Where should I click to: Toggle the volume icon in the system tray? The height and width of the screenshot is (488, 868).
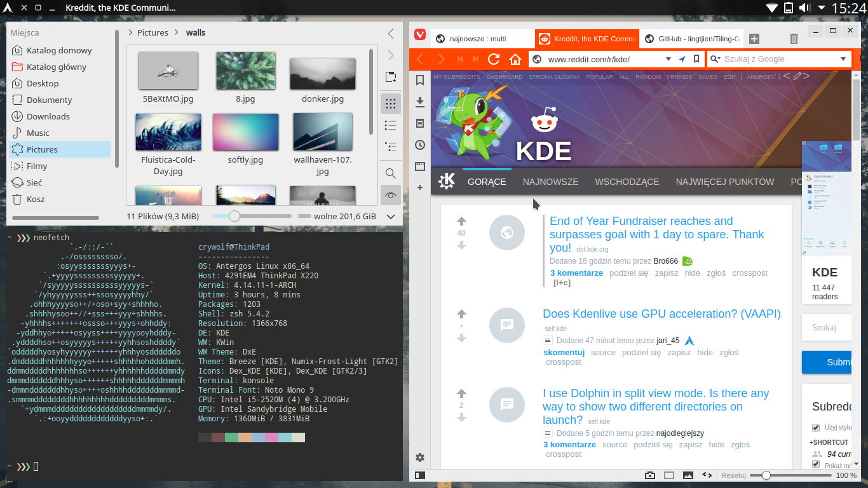pyautogui.click(x=804, y=8)
